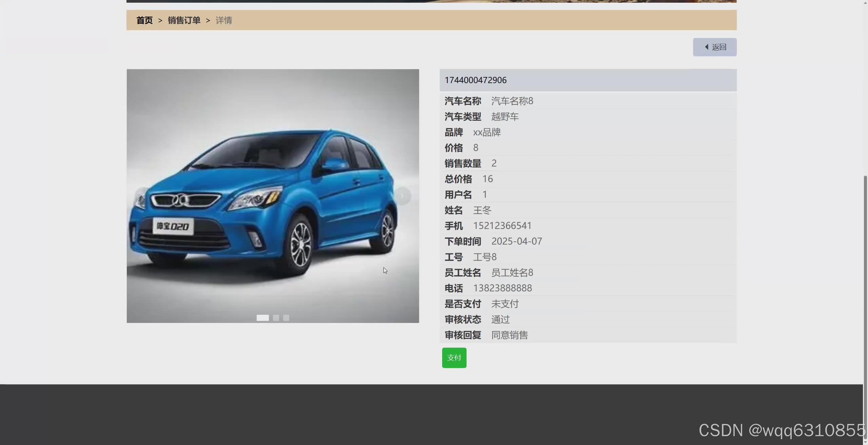Screen dimensions: 868x445
Task: Click the order number 1744000472906
Action: (x=475, y=80)
